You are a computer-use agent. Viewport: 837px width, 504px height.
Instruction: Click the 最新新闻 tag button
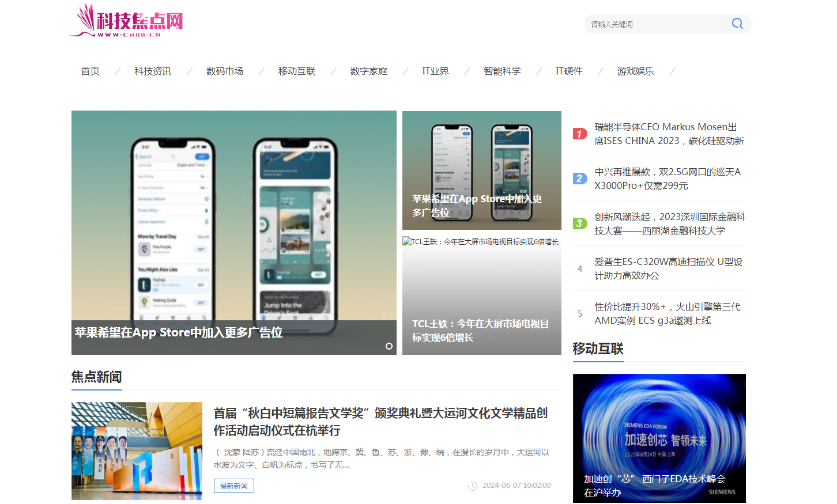pyautogui.click(x=234, y=486)
